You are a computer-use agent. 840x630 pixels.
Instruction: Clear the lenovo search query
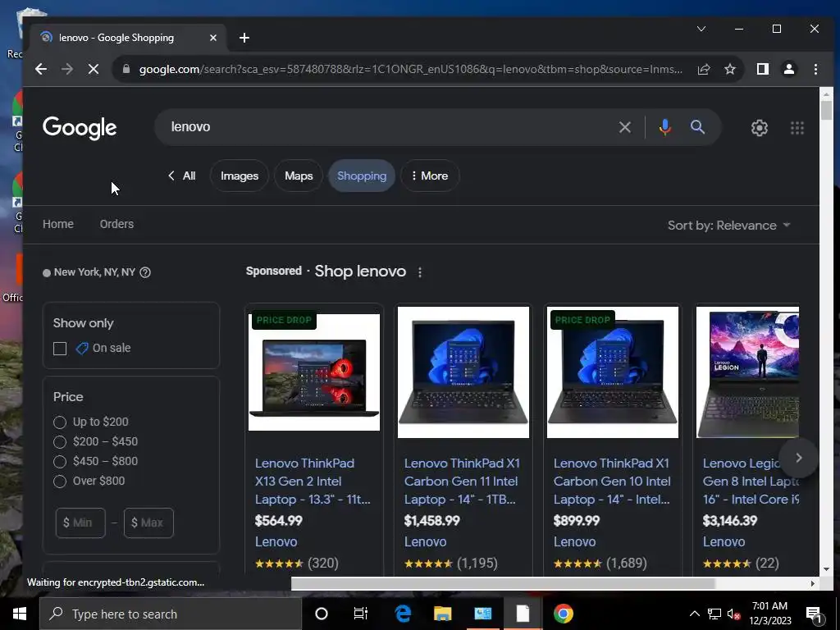[624, 127]
